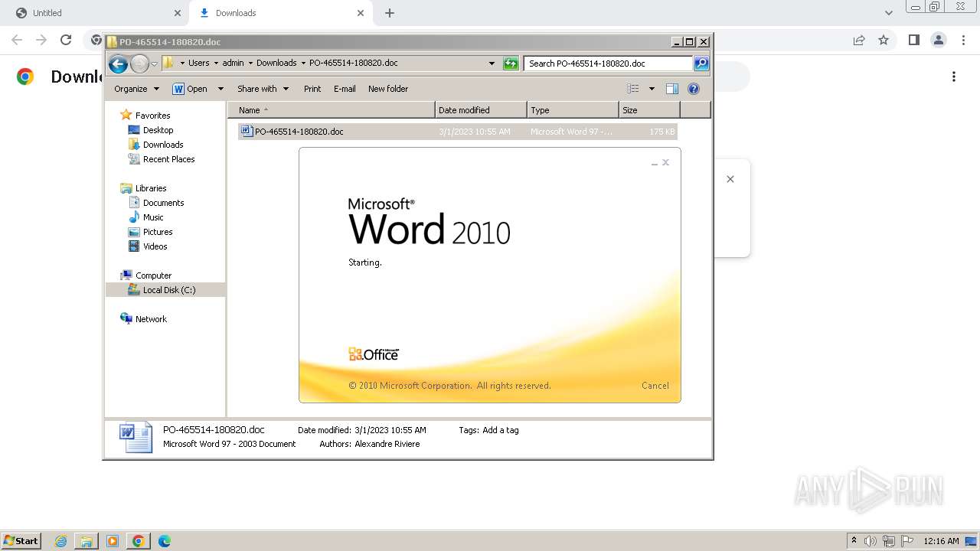980x551 pixels.
Task: Open File Explorer taskbar icon
Action: click(87, 541)
